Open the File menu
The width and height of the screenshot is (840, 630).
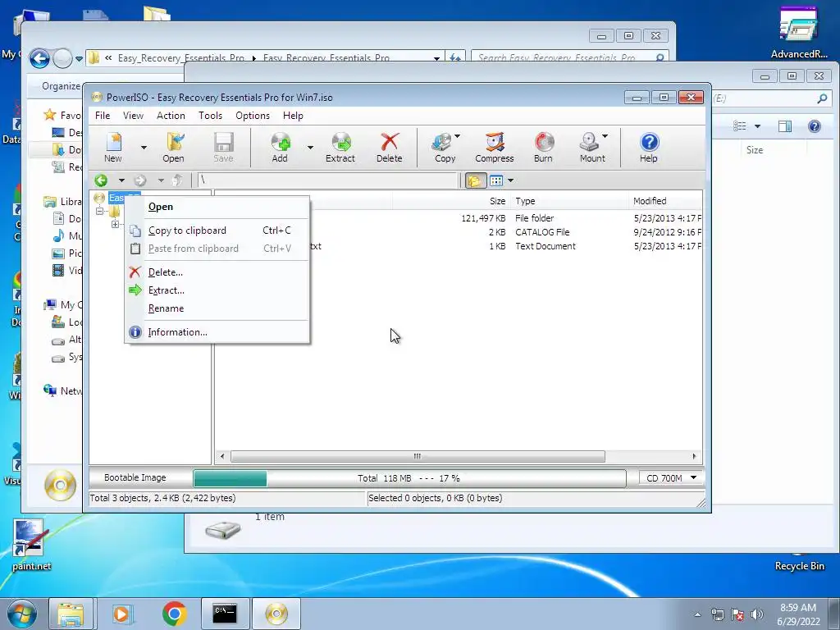(103, 116)
